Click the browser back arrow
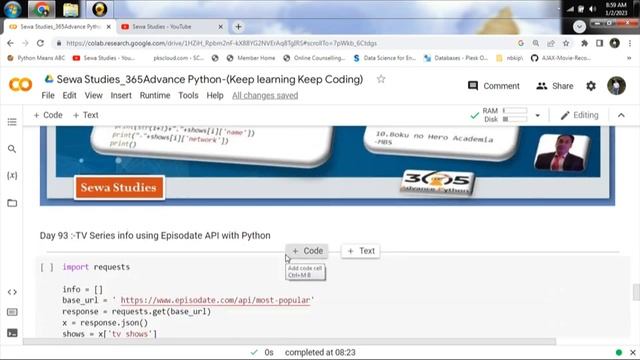The height and width of the screenshot is (360, 640). click(10, 43)
